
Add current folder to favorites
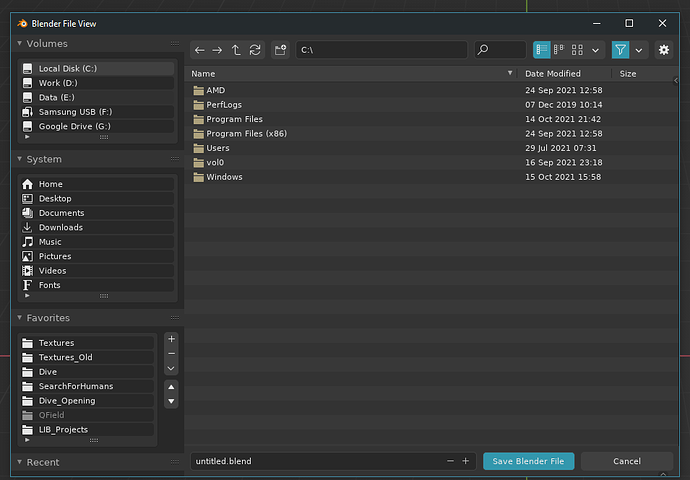(x=171, y=339)
